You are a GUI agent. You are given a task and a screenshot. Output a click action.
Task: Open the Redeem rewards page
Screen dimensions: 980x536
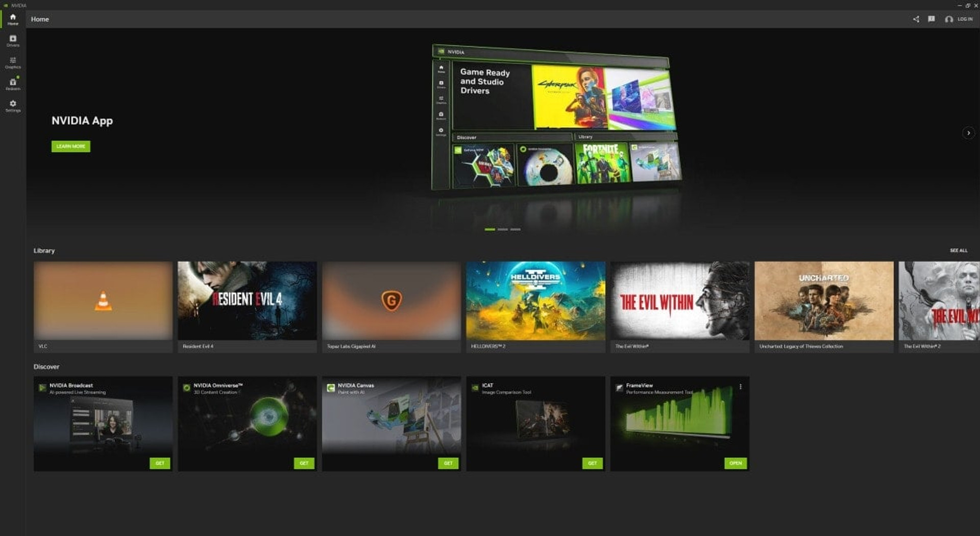click(13, 84)
